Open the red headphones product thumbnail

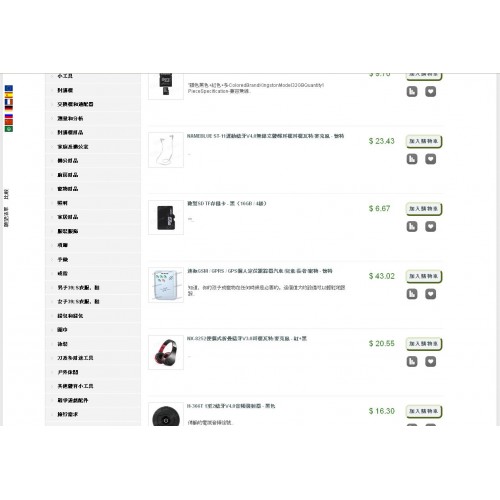[166, 352]
